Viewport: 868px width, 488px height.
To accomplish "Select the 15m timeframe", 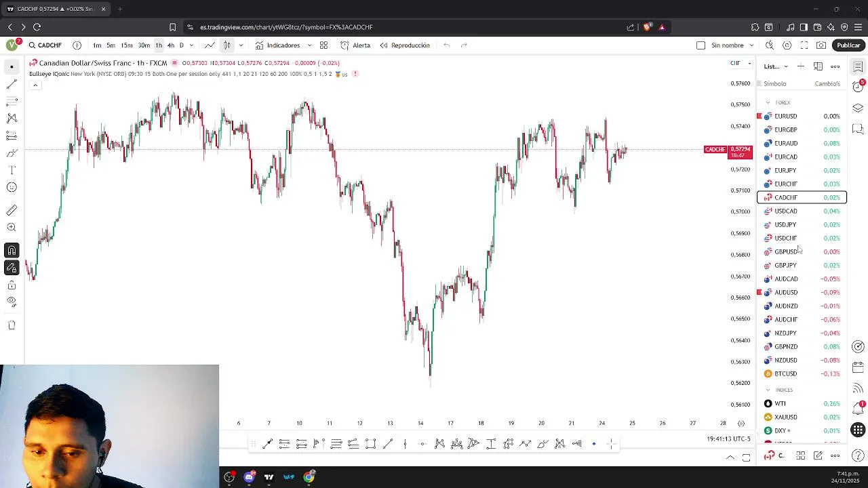I will click(x=127, y=45).
